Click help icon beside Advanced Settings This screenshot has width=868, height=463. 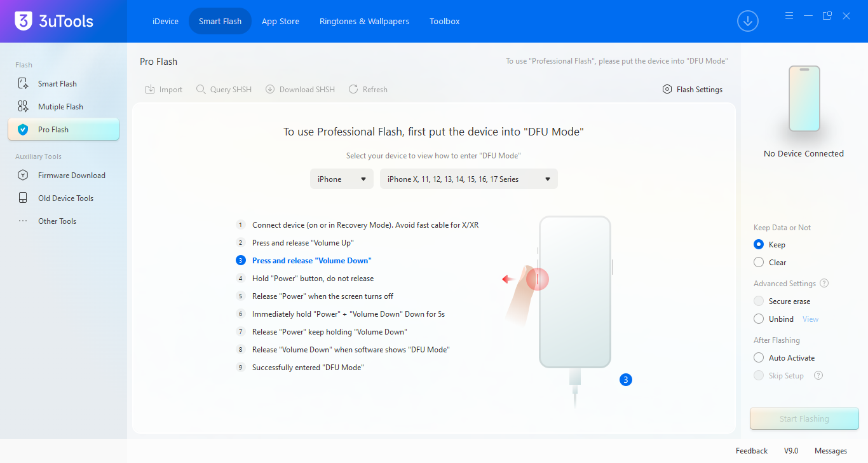(824, 284)
